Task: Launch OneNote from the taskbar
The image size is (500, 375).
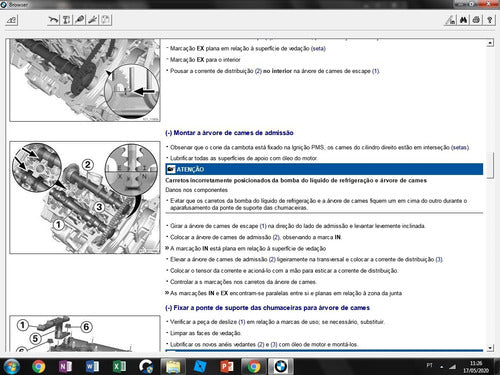Action: click(65, 366)
